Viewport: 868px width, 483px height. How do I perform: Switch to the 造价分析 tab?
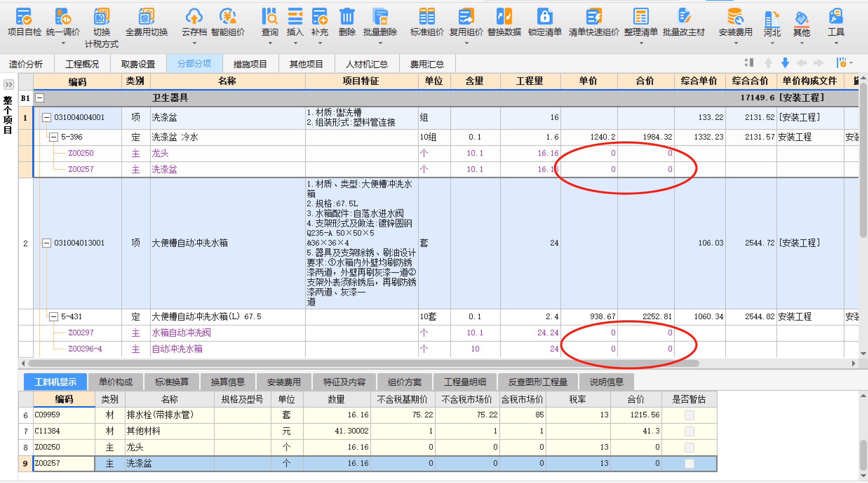(26, 64)
